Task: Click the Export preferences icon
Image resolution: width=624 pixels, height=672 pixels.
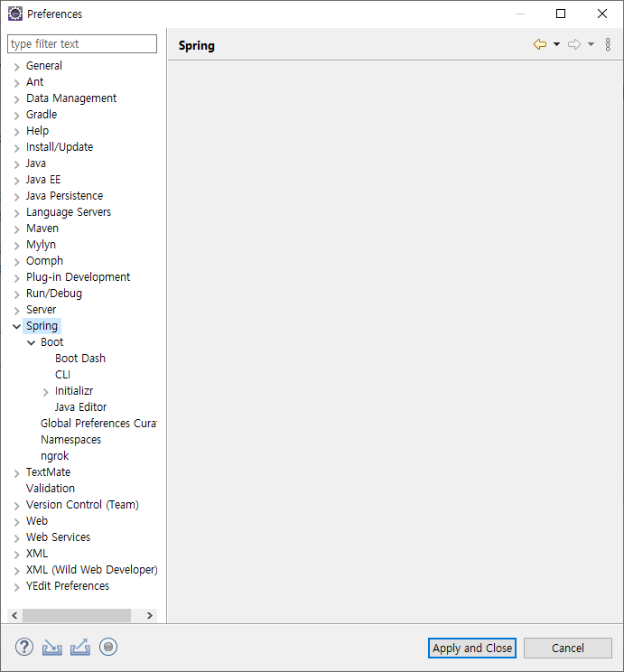Action: (80, 648)
